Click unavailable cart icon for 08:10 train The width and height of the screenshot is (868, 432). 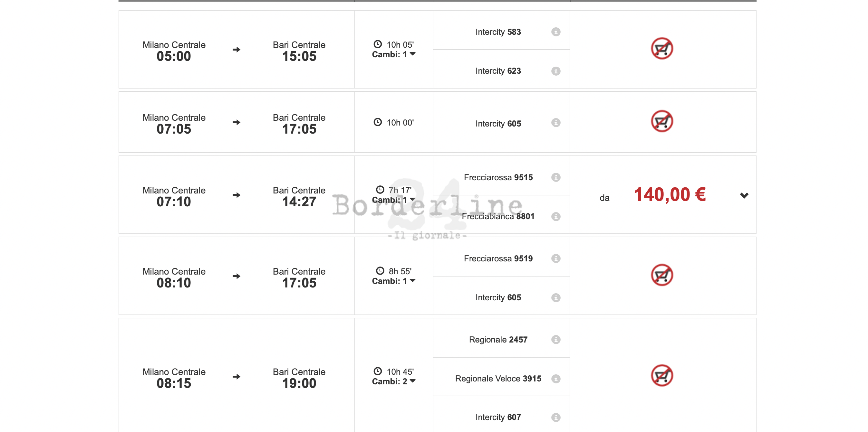click(x=661, y=275)
